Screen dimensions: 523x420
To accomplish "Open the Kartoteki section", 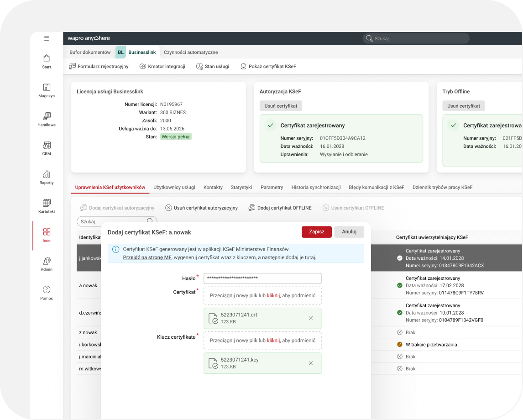I will click(47, 206).
